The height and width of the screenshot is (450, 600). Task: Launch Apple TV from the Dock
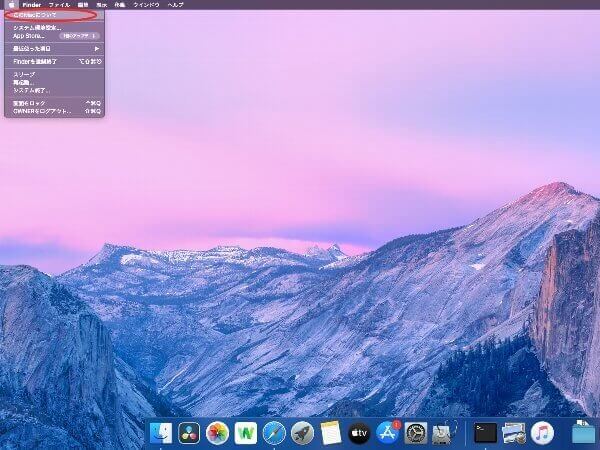(359, 433)
